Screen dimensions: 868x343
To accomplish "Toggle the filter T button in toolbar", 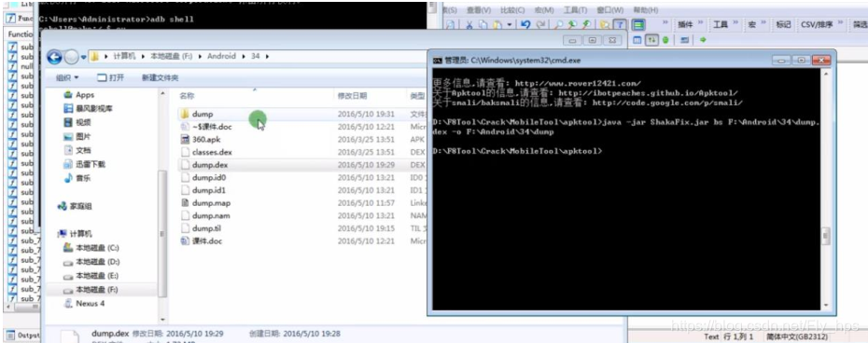I will click(x=621, y=25).
